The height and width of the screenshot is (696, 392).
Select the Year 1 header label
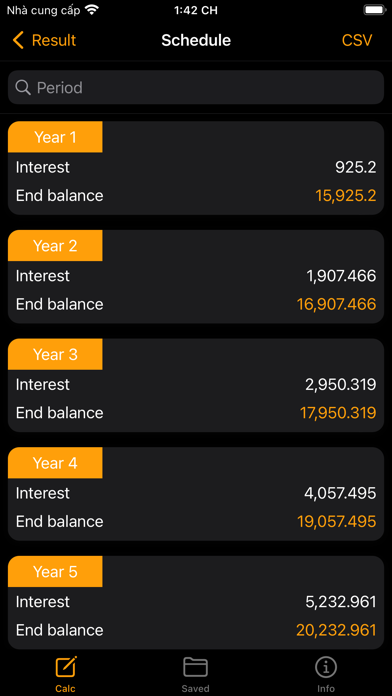(55, 137)
